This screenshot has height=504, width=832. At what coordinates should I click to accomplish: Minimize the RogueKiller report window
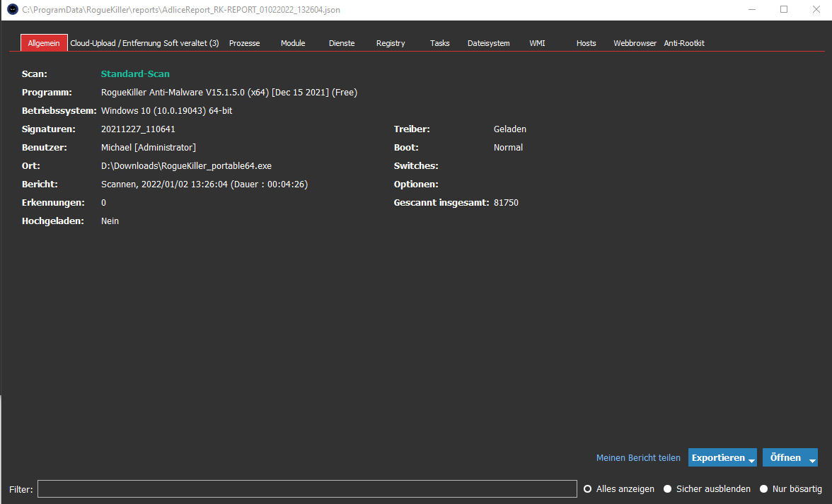[752, 9]
